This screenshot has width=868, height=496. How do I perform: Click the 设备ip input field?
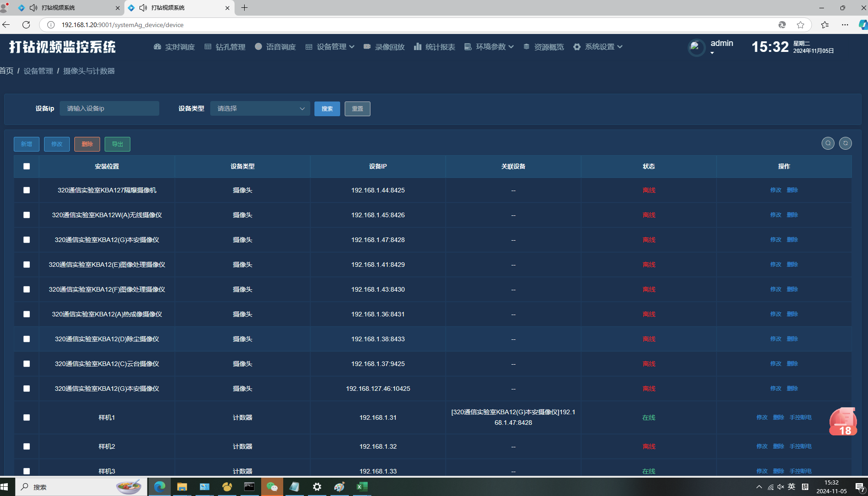coord(109,108)
